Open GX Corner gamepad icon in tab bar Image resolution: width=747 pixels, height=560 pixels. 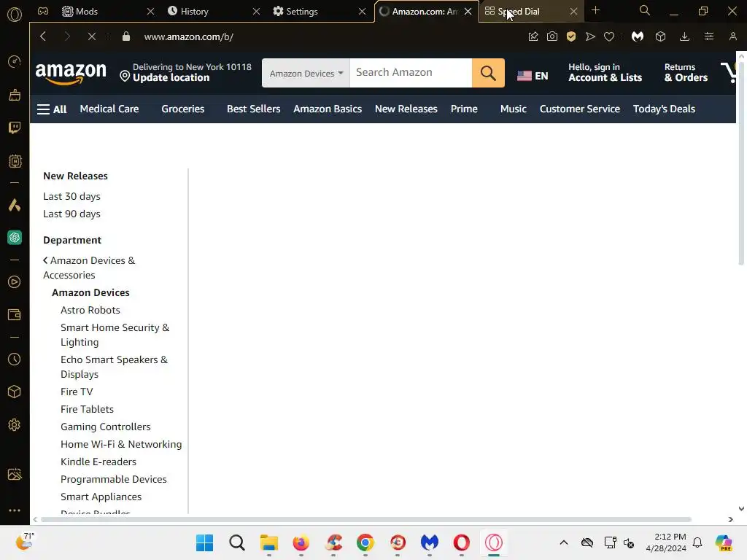click(43, 11)
